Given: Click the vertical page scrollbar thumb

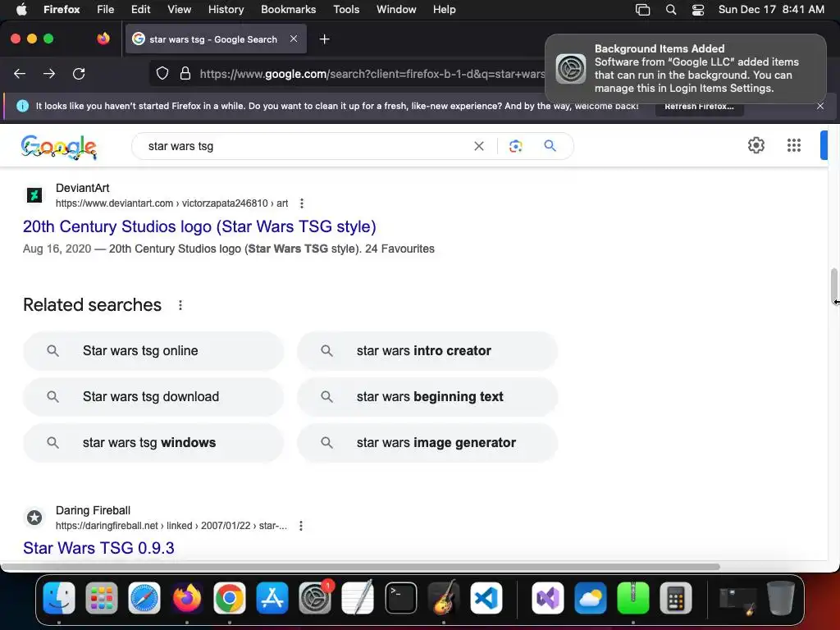Looking at the screenshot, I should click(x=834, y=285).
